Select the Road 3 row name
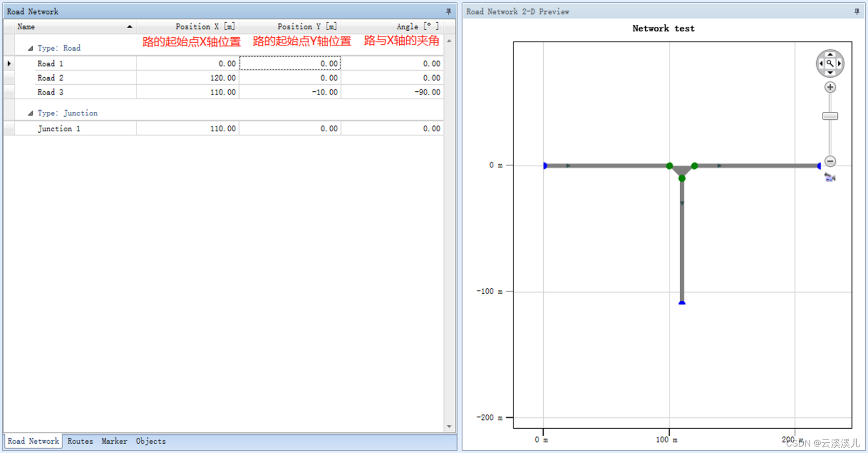Viewport: 868px width, 453px height. [50, 92]
